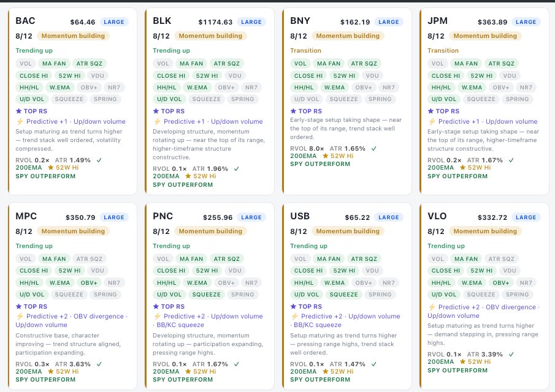This screenshot has width=555, height=392.
Task: Click the SPRING chip on JPM card
Action: click(x=517, y=99)
